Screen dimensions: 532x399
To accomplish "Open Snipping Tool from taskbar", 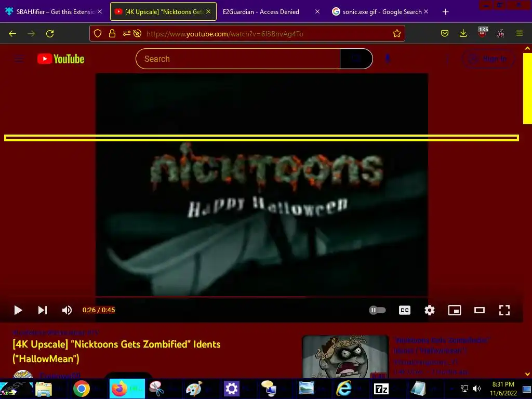I will pyautogui.click(x=156, y=389).
